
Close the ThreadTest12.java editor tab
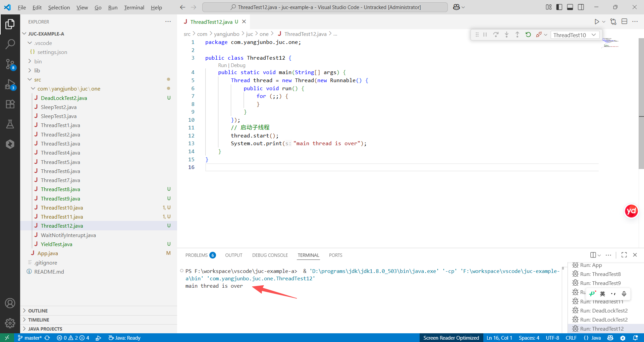click(244, 21)
